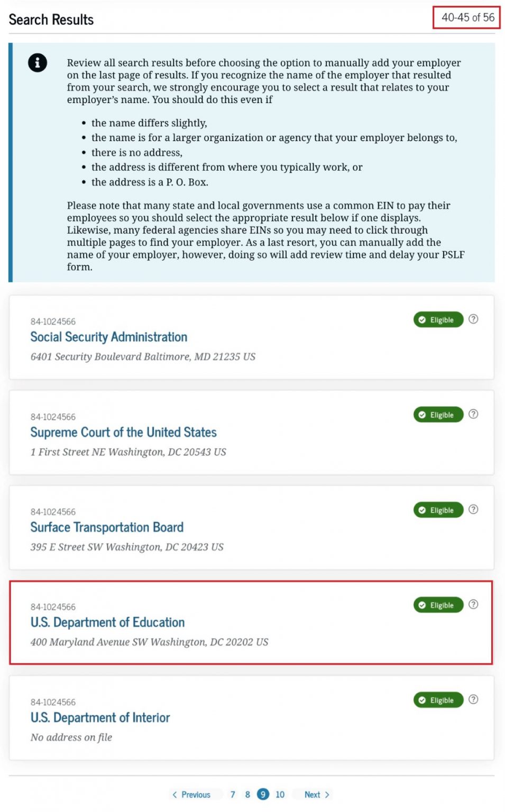Click Eligible badge for Social Security Administration
The width and height of the screenshot is (505, 812).
(438, 320)
